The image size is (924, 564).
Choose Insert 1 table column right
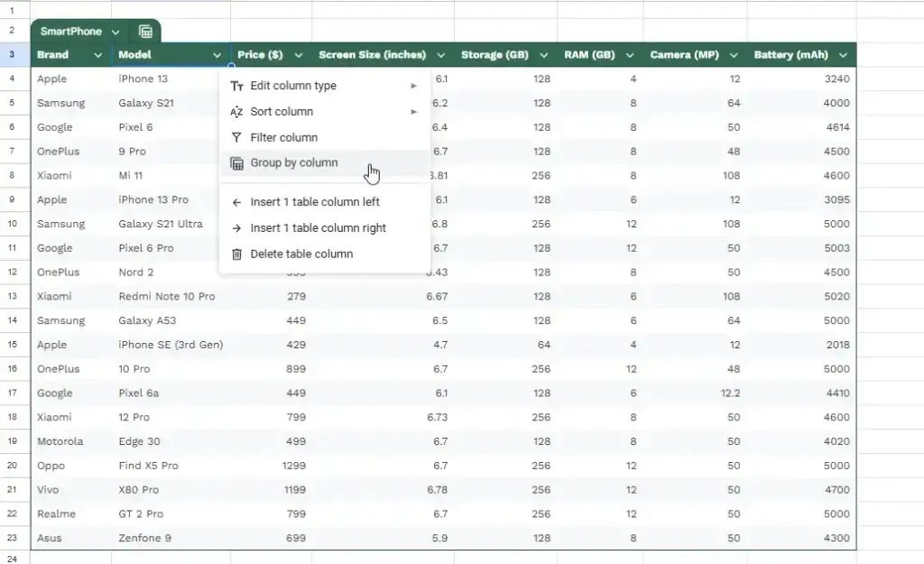click(x=325, y=228)
